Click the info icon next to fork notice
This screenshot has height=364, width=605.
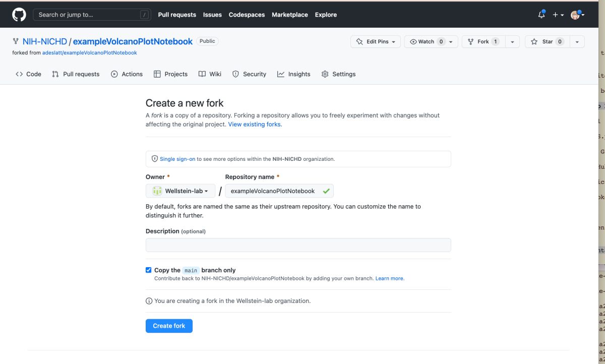[149, 301]
